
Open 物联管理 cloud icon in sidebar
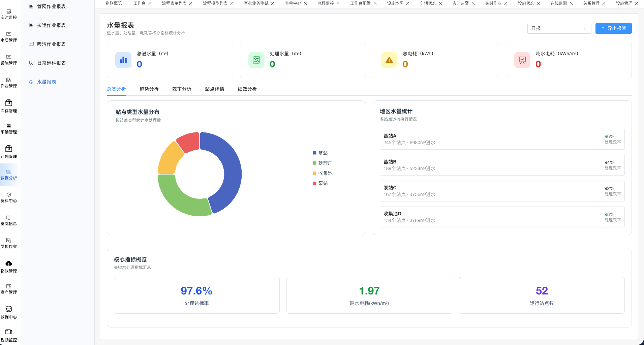(9, 263)
